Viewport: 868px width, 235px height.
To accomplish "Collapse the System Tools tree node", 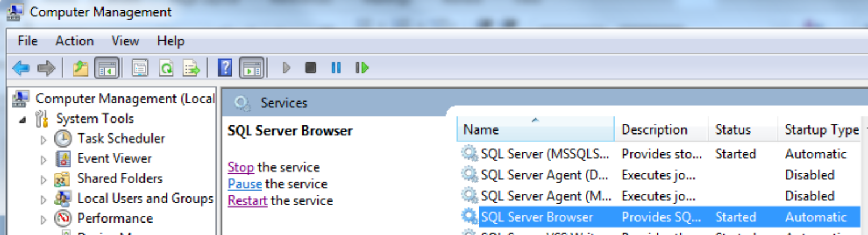I will (23, 120).
